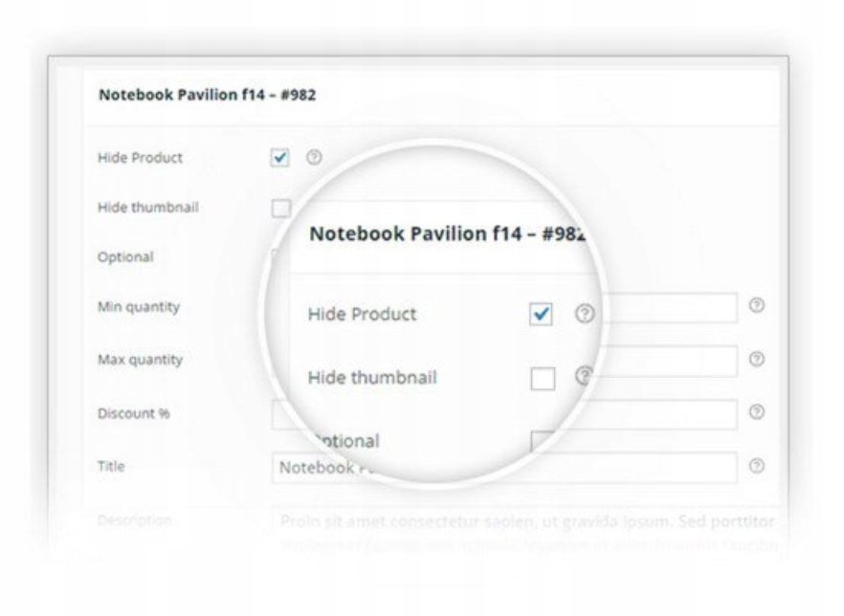Click into the Max quantity input field

click(670, 361)
